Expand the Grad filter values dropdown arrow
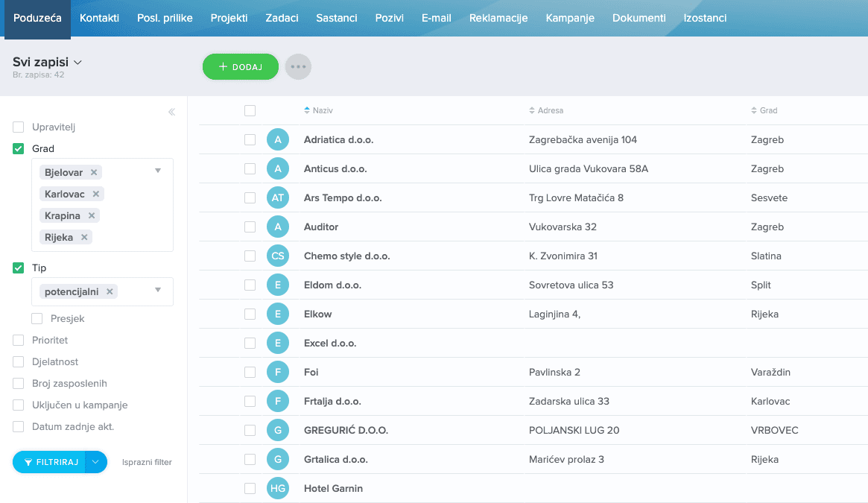 (x=158, y=171)
